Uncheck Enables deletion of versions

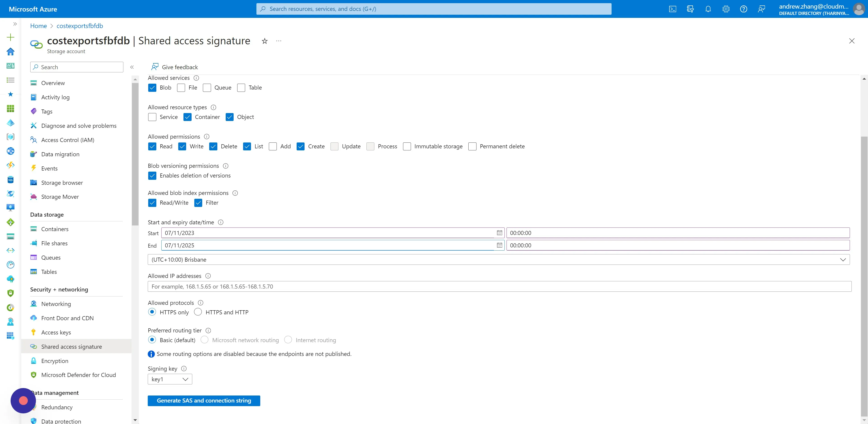click(152, 176)
